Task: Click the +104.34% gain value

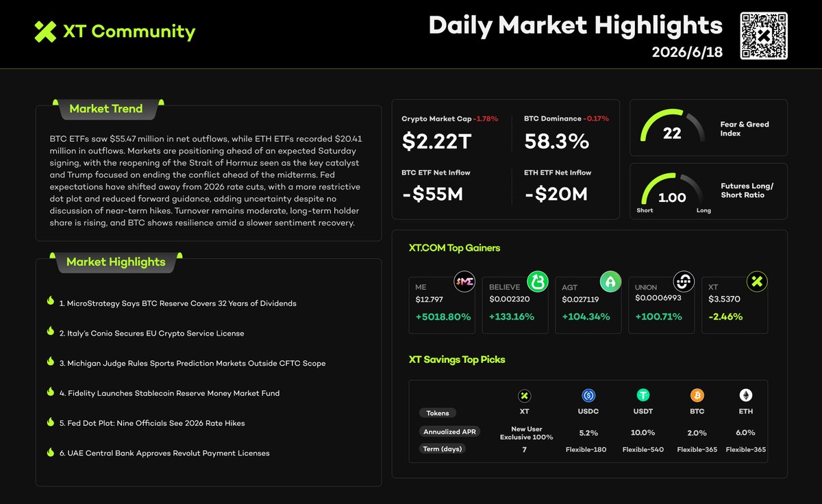Action: [x=586, y=317]
